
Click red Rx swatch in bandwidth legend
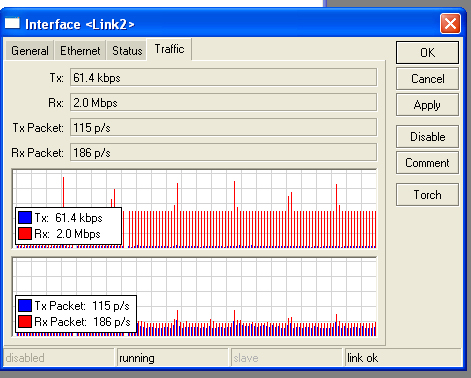coord(25,234)
